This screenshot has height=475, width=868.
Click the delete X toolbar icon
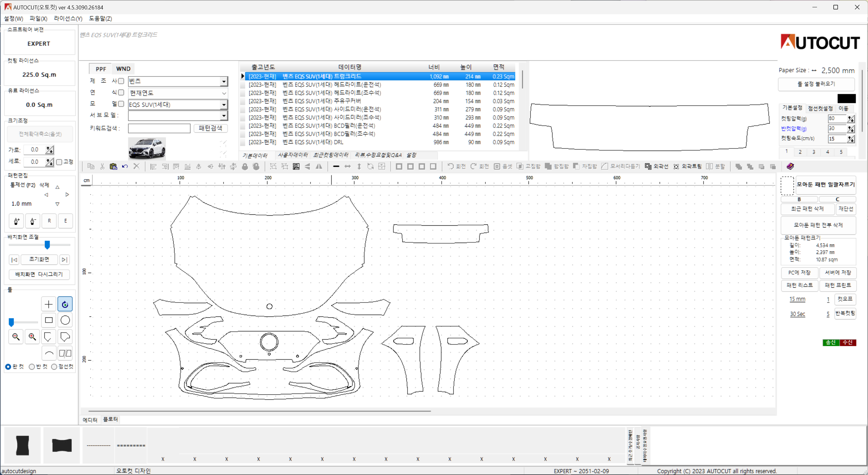coord(136,166)
